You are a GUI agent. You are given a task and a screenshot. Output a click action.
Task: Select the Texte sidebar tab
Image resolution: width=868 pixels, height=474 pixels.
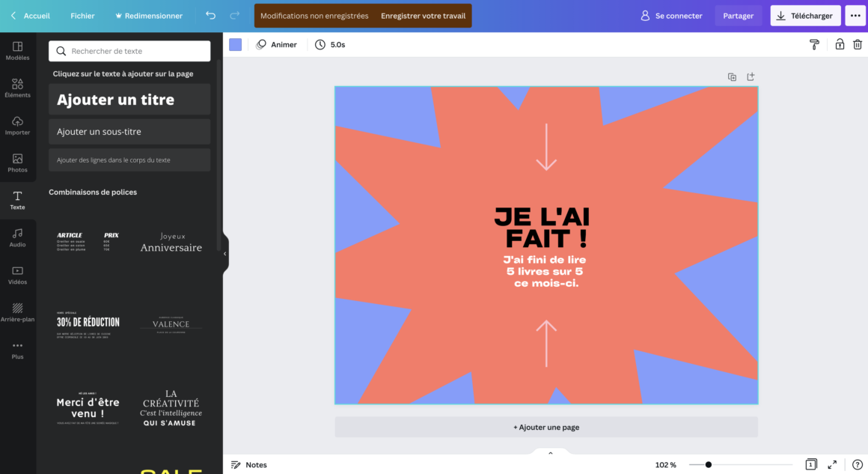coord(18,201)
